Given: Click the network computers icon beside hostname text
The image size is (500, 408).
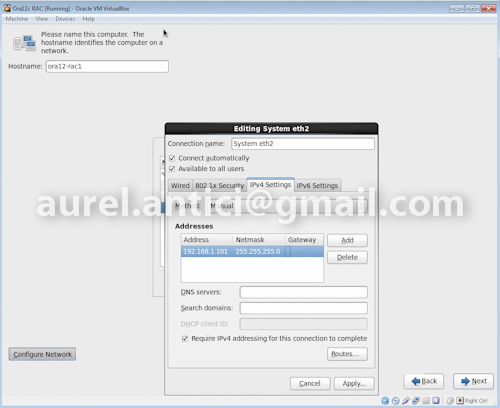Looking at the screenshot, I should [24, 43].
